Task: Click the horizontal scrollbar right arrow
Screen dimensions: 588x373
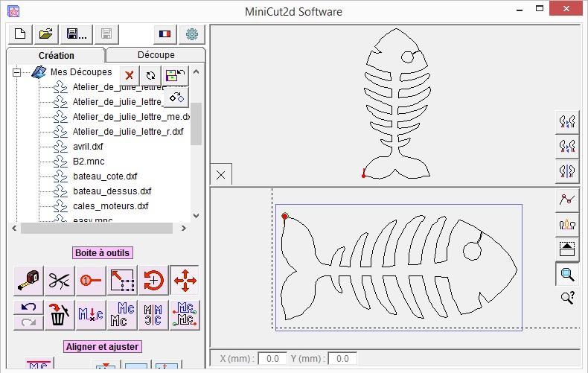Action: pyautogui.click(x=184, y=228)
